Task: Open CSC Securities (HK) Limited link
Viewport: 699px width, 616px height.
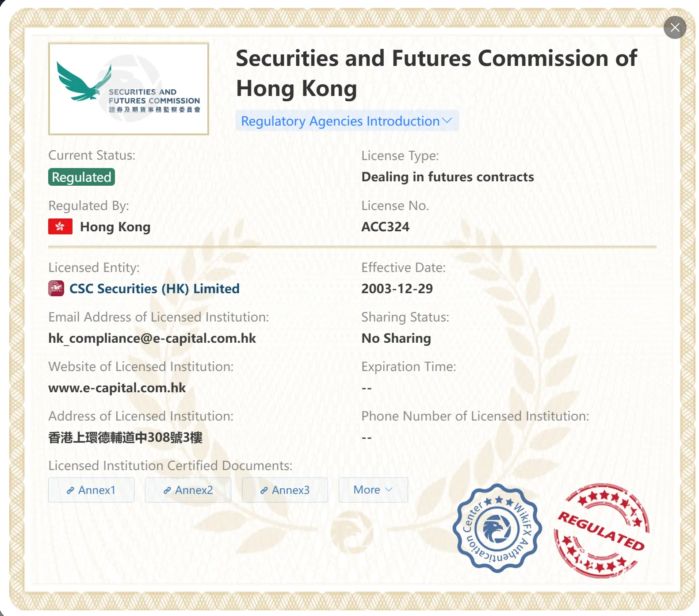Action: [x=154, y=289]
